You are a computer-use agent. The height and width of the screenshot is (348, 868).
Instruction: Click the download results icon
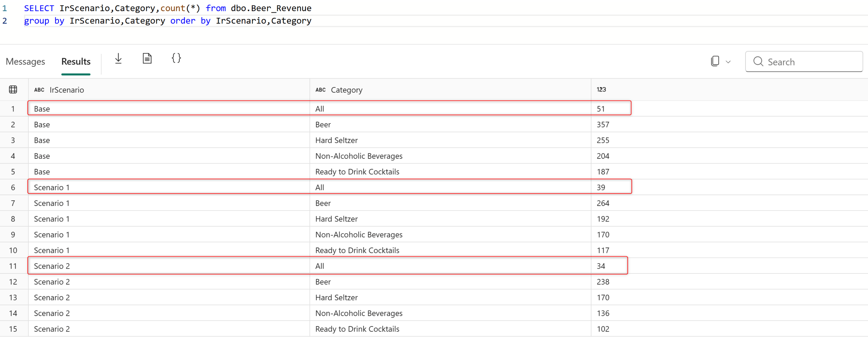tap(118, 59)
